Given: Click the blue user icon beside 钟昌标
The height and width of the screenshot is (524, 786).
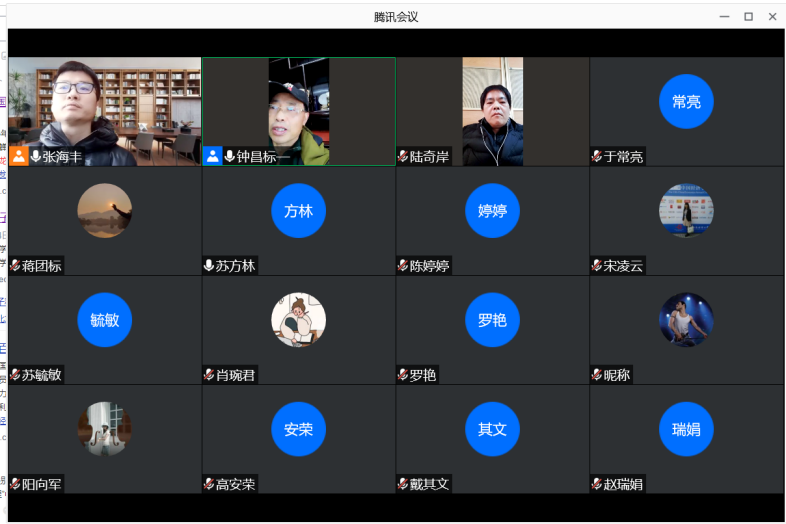Looking at the screenshot, I should (x=213, y=156).
